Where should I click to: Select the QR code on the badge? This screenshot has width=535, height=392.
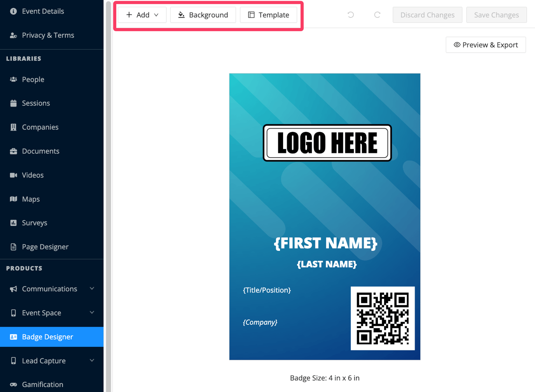382,319
